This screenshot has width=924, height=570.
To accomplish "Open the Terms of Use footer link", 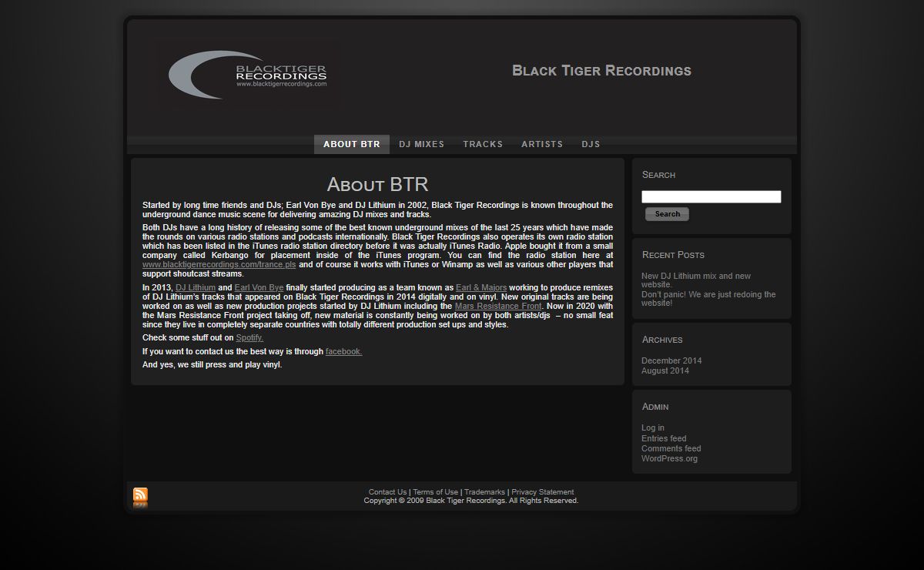I will pyautogui.click(x=435, y=492).
